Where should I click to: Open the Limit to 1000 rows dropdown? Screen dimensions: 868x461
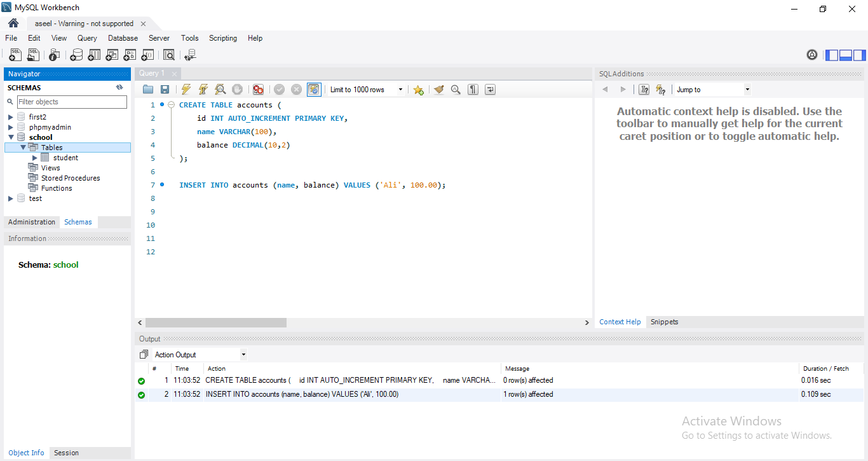click(367, 90)
